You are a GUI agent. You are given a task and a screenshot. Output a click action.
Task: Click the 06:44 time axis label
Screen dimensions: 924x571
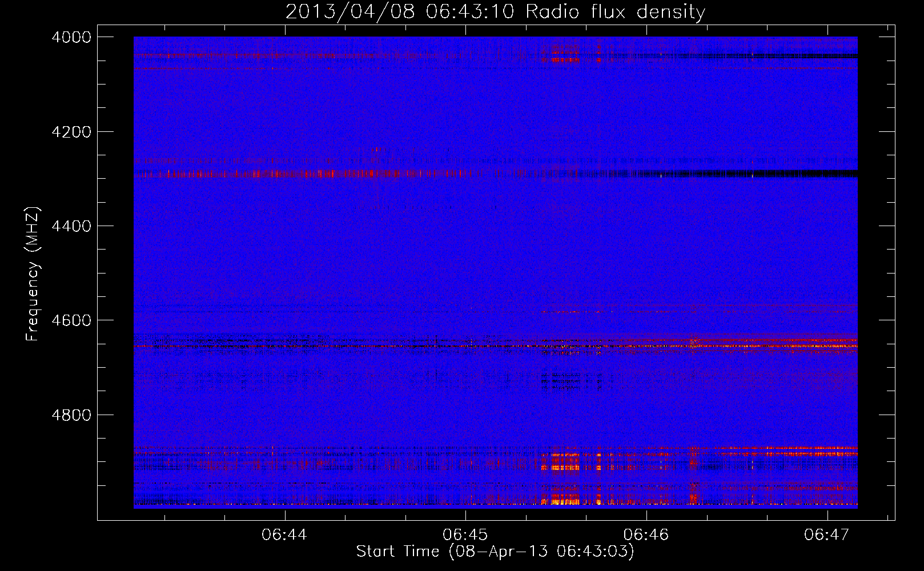tap(284, 535)
